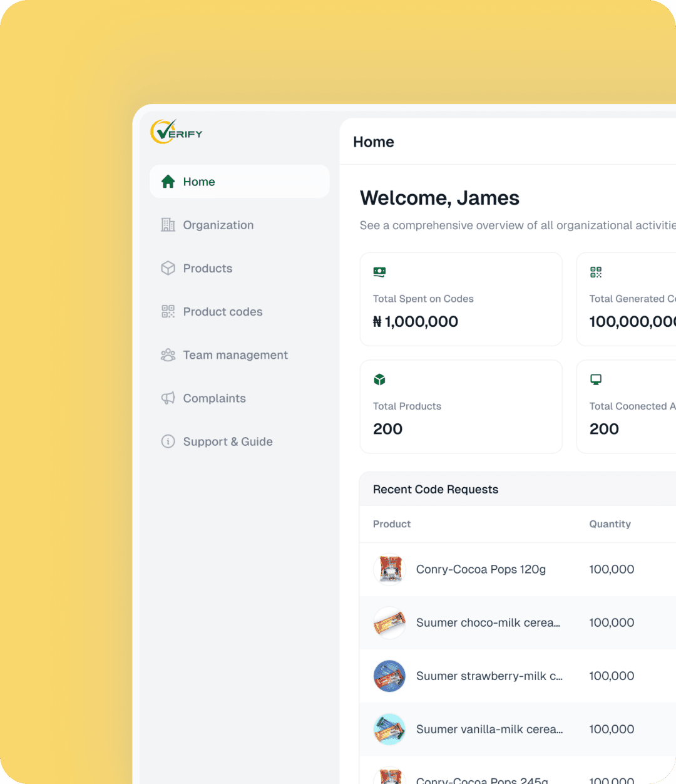Open the Complaints section
Image resolution: width=676 pixels, height=784 pixels.
click(214, 398)
